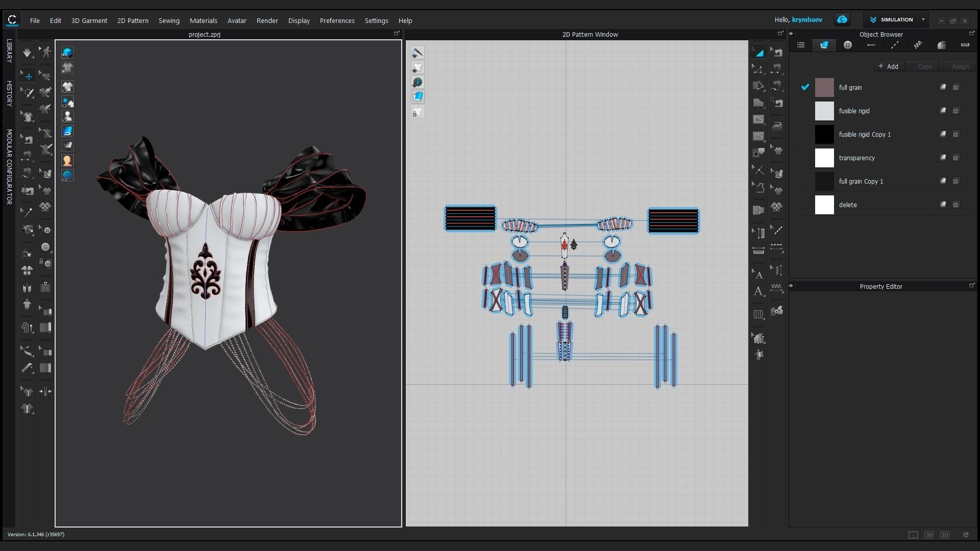Image resolution: width=980 pixels, height=551 pixels.
Task: Add a new fabric with Add button
Action: pos(889,66)
